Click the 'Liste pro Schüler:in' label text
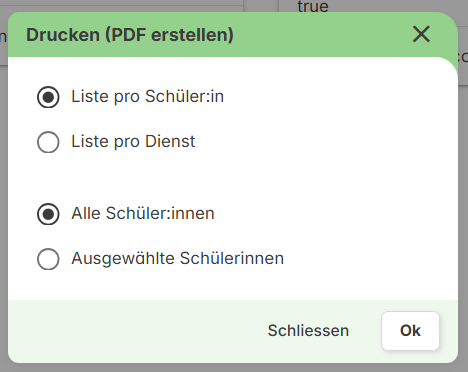468x372 pixels. pyautogui.click(x=147, y=97)
